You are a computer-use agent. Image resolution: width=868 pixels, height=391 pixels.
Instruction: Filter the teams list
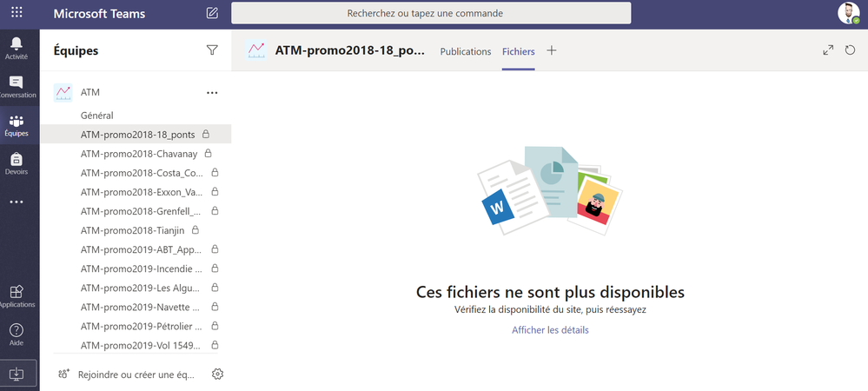(x=212, y=50)
